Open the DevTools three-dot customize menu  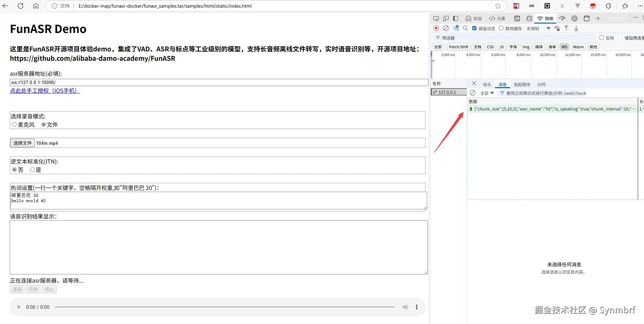click(x=636, y=18)
